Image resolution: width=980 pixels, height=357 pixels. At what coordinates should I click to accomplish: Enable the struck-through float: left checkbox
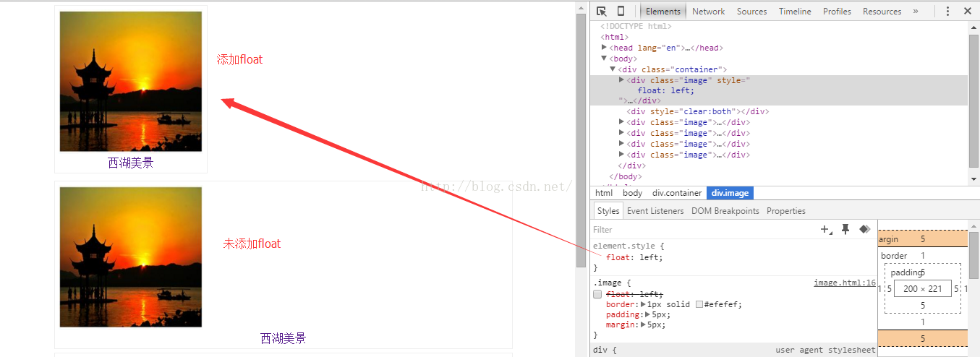click(x=597, y=294)
